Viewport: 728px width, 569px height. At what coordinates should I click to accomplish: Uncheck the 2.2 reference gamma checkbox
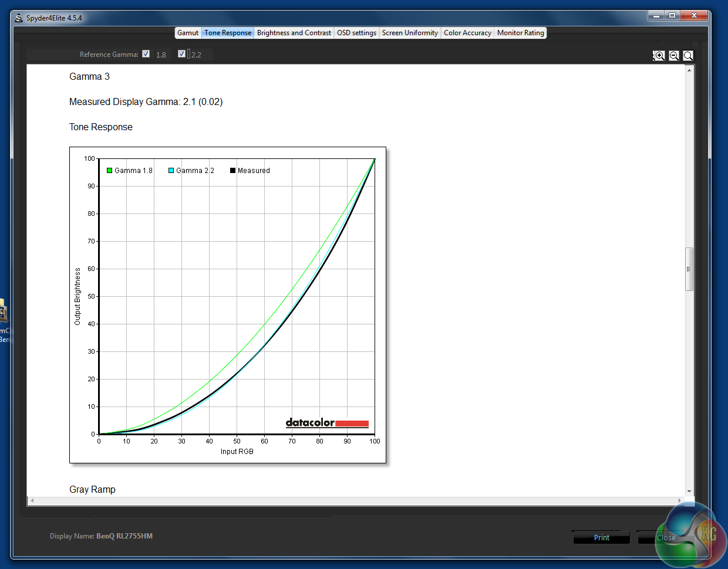(x=181, y=54)
